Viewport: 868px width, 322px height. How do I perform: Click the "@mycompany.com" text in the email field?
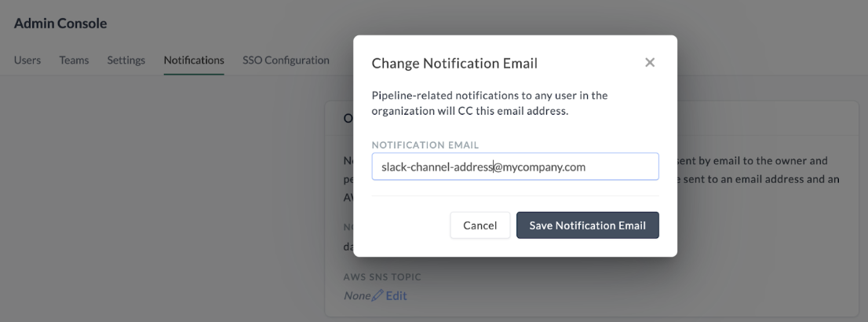[x=540, y=166]
